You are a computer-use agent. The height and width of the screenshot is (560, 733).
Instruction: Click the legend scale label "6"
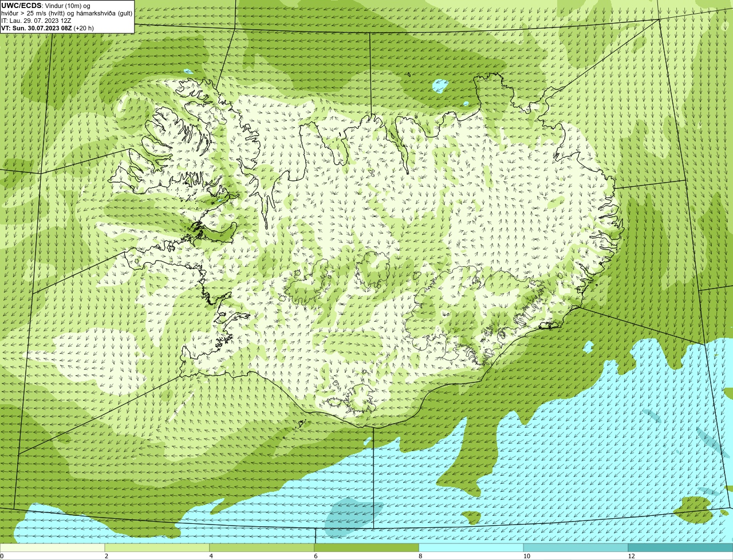click(x=315, y=556)
